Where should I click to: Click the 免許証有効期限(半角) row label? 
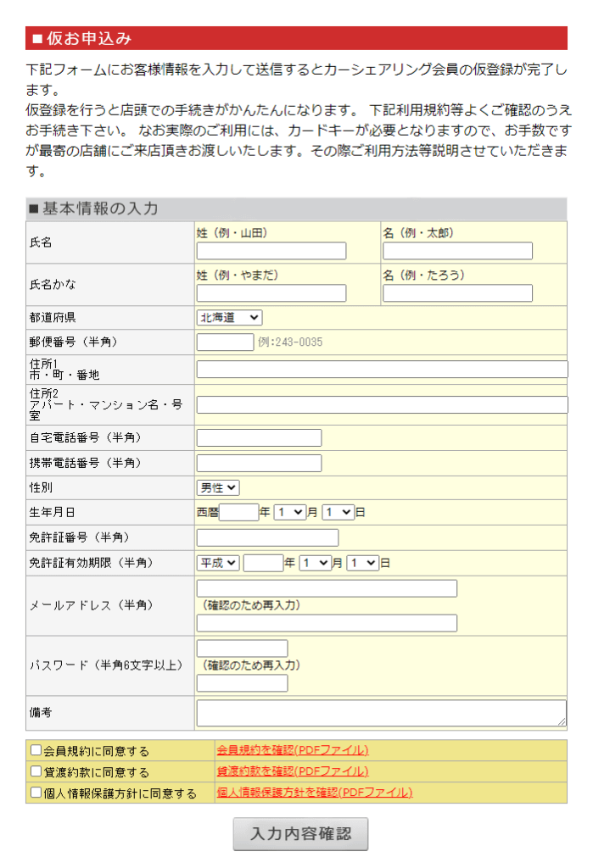click(x=92, y=563)
